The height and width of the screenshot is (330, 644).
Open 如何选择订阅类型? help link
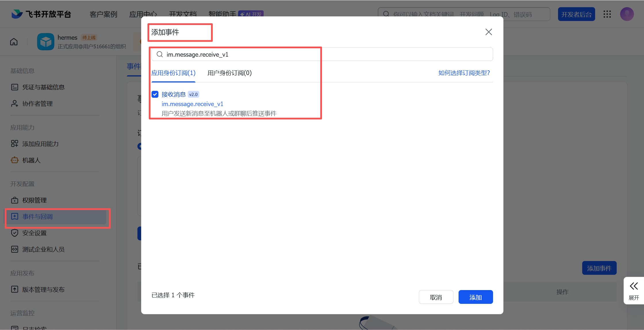tap(464, 73)
